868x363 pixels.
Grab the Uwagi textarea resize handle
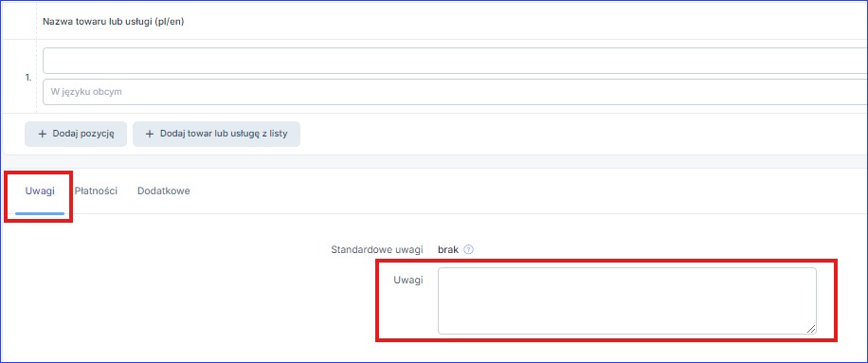point(811,329)
